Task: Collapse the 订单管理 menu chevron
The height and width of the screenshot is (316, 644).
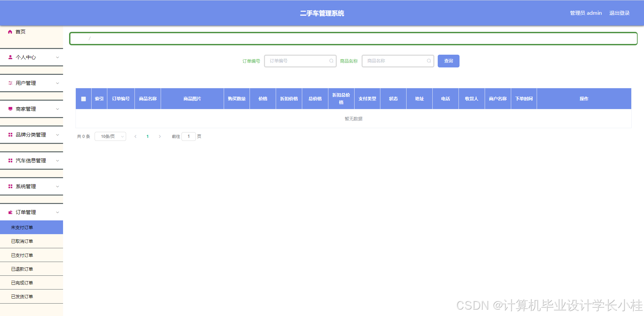Action: 57,212
